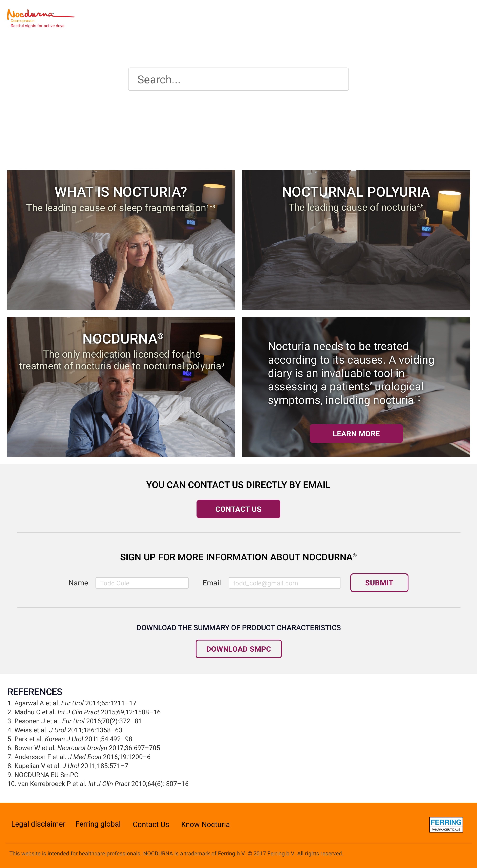The height and width of the screenshot is (868, 477).
Task: Open the Contact Us footer link
Action: pos(151,824)
